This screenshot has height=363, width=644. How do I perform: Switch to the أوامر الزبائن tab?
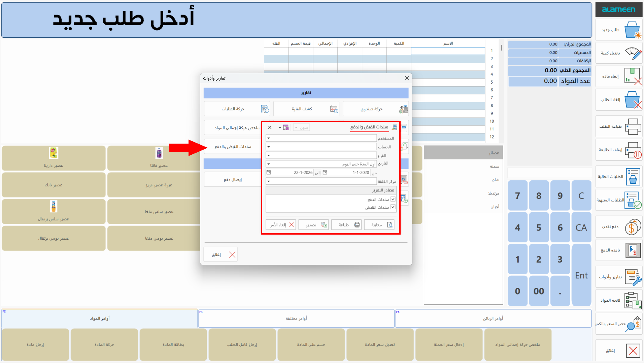pos(493,318)
